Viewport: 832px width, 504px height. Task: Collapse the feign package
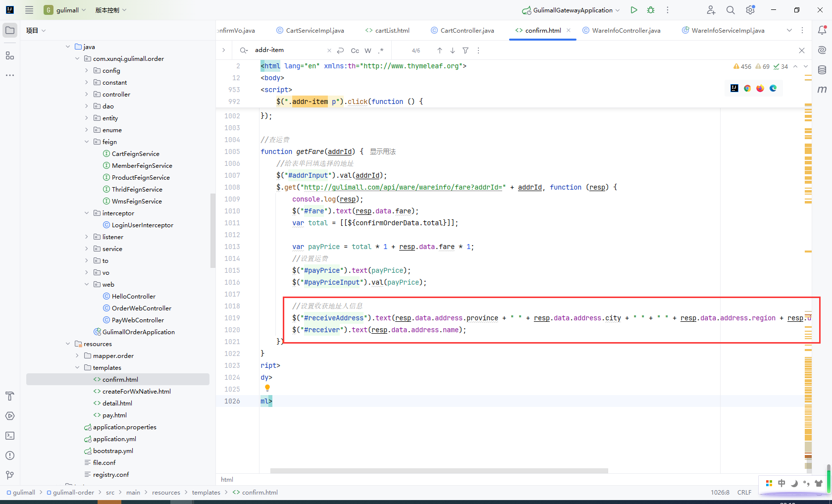(x=87, y=142)
